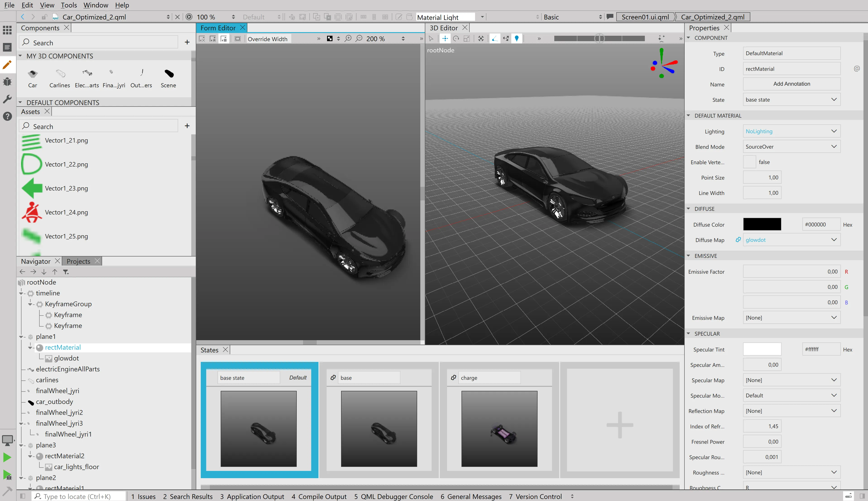Image resolution: width=868 pixels, height=501 pixels.
Task: Toggle Enable Vertex Colors checkbox
Action: [749, 162]
